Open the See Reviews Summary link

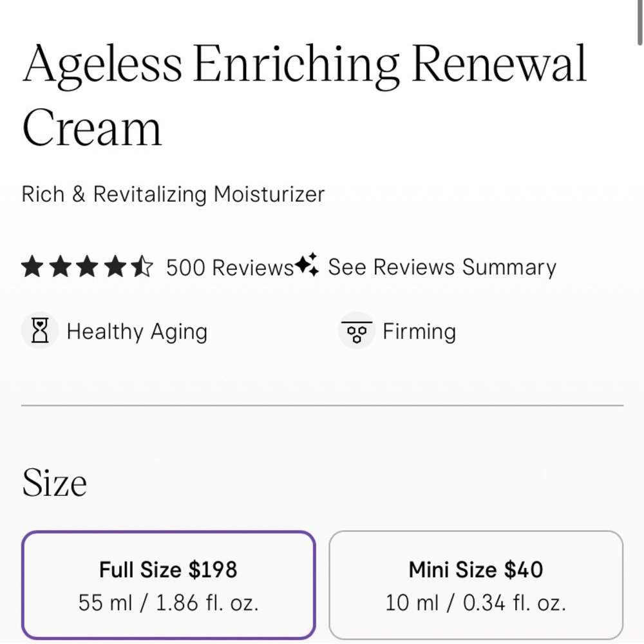(x=442, y=267)
